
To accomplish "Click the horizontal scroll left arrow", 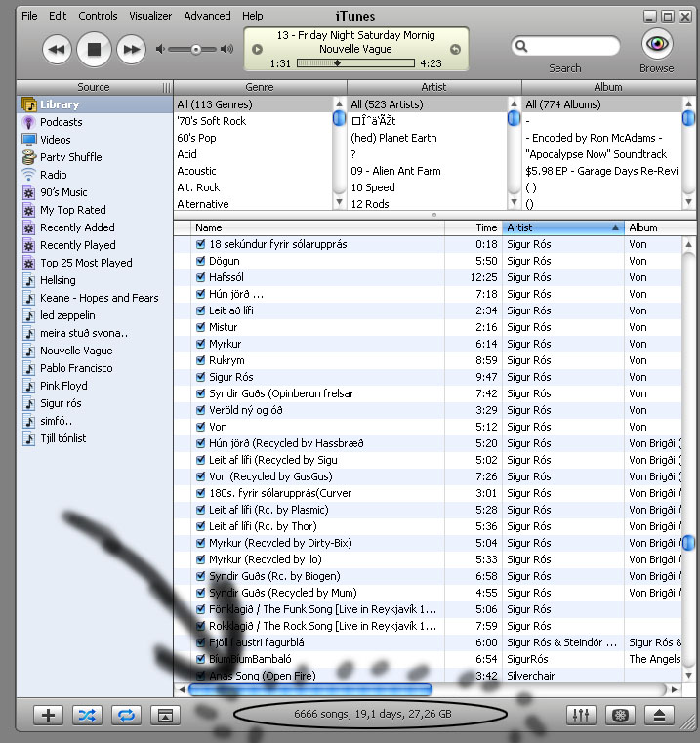I will (x=182, y=690).
